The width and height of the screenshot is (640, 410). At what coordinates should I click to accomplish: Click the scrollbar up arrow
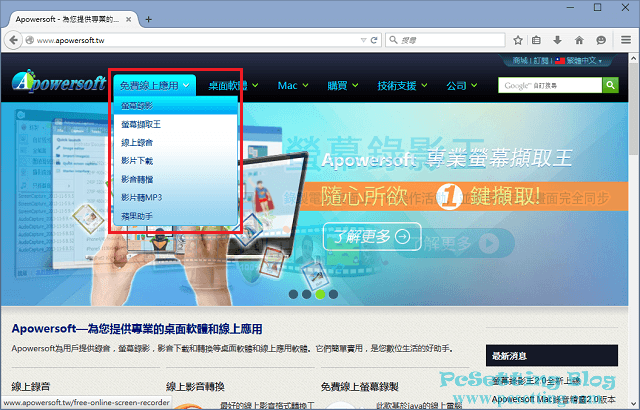[x=634, y=58]
